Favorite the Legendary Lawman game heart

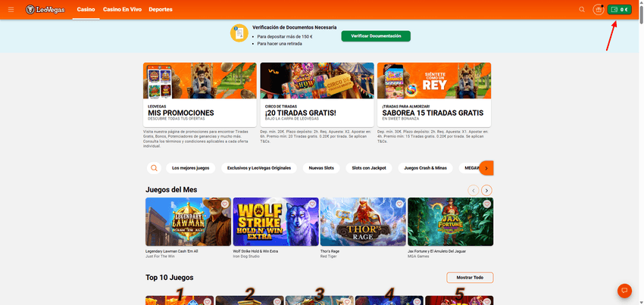coord(225,204)
